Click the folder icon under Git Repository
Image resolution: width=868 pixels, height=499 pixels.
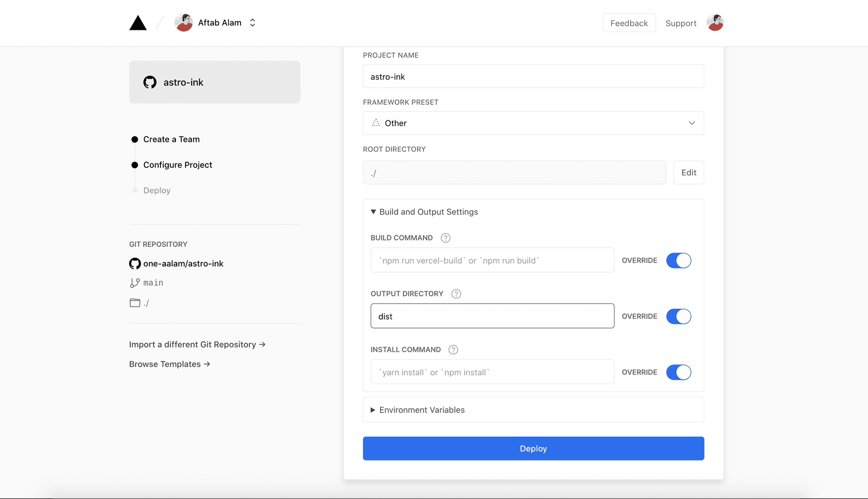[x=135, y=303]
